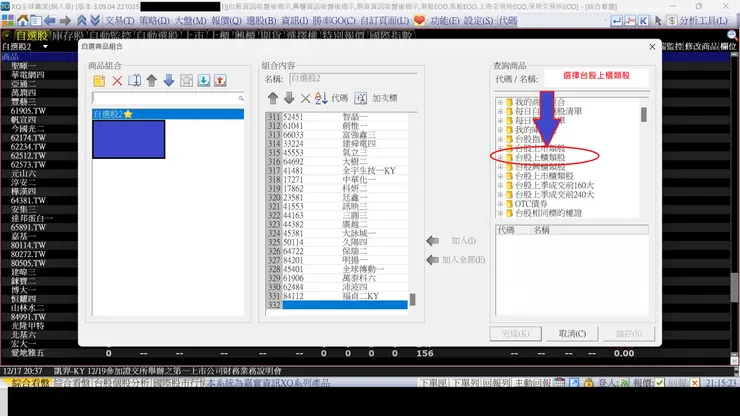Click the back arrow in main toolbar
Screen dimensions: 740x416
click(50, 21)
